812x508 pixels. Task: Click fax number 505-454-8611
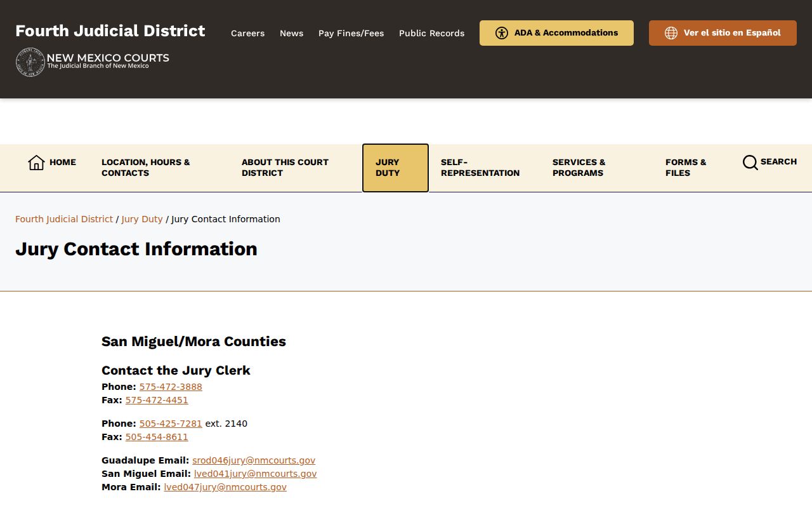[157, 437]
